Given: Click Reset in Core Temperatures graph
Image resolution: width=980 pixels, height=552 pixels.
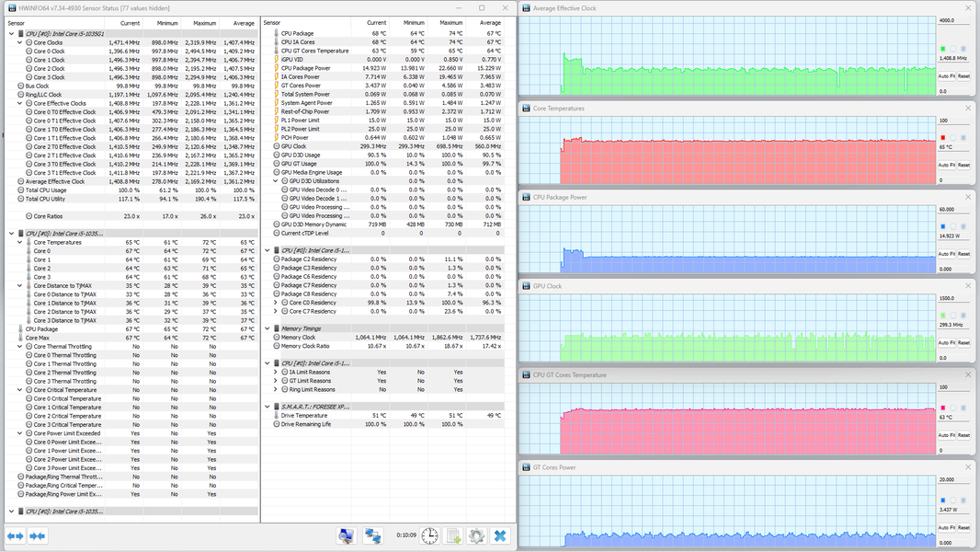Looking at the screenshot, I should 963,165.
